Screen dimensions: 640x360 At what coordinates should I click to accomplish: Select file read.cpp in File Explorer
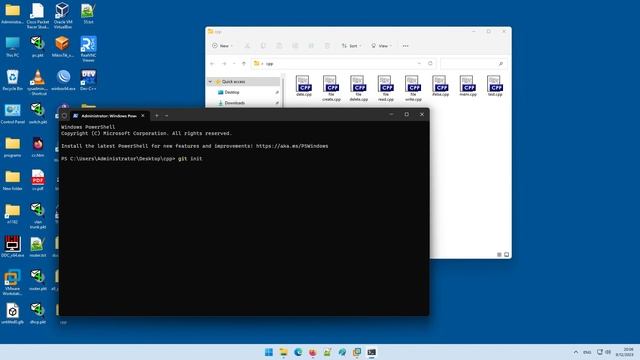click(386, 88)
